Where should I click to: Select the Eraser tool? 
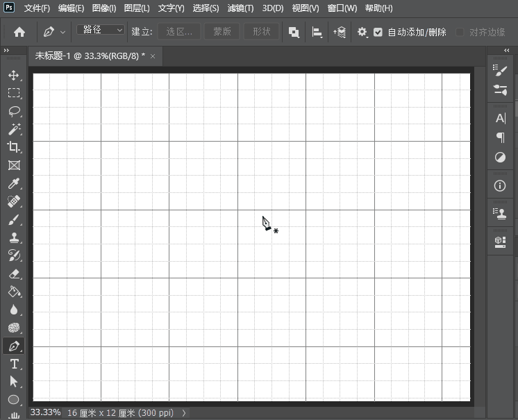tap(14, 274)
